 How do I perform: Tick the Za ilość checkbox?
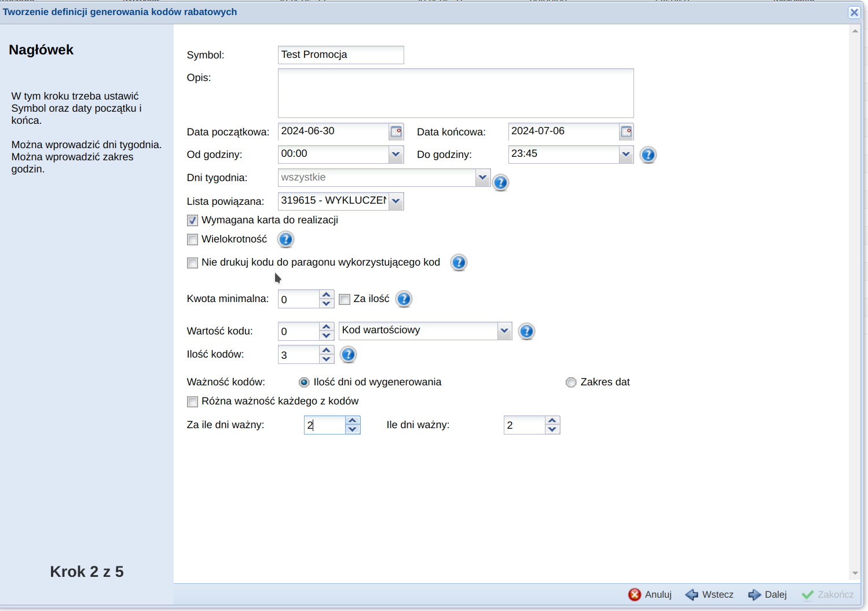345,299
